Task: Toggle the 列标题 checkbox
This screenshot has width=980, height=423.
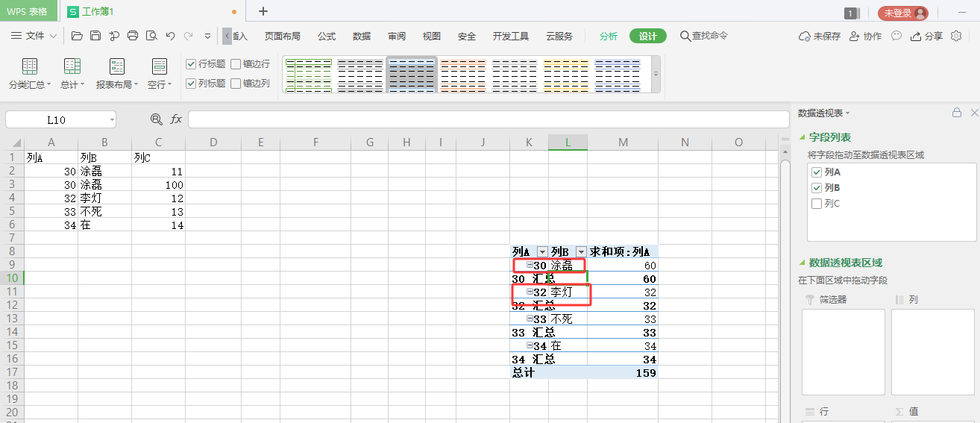Action: (192, 84)
